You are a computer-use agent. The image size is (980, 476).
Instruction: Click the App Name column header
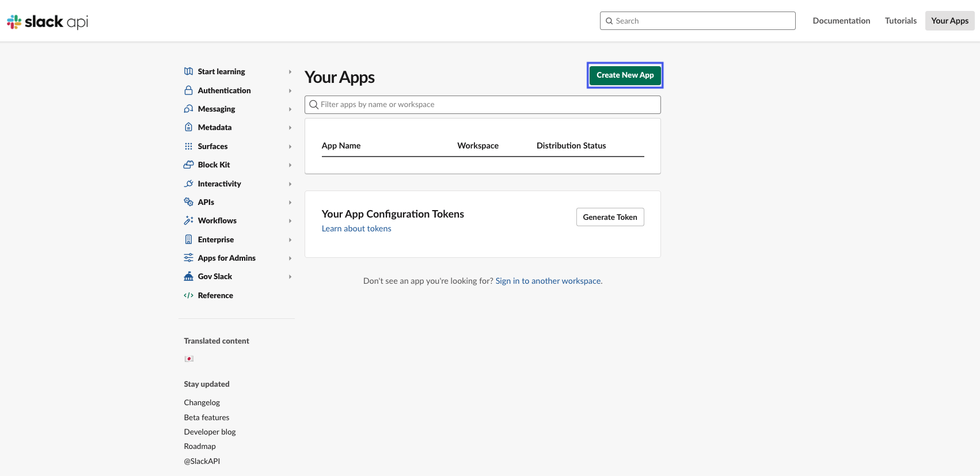click(x=341, y=146)
